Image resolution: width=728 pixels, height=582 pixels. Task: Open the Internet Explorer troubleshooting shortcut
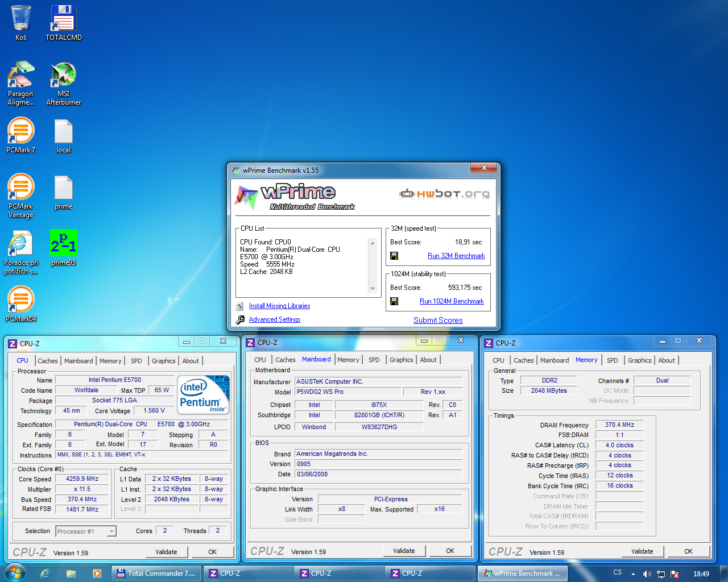click(20, 252)
